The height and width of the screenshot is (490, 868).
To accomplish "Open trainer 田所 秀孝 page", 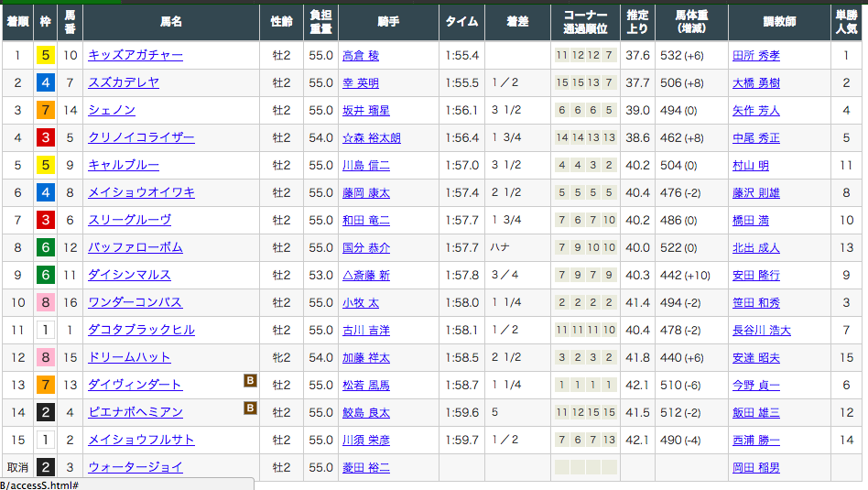I will tap(756, 55).
